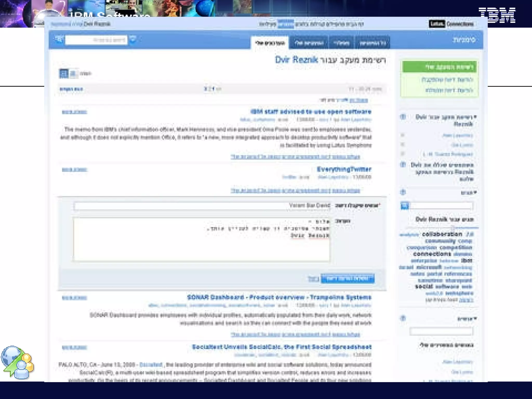Open the dropdown arrow next to the search box
This screenshot has height=399, width=532.
click(x=133, y=39)
